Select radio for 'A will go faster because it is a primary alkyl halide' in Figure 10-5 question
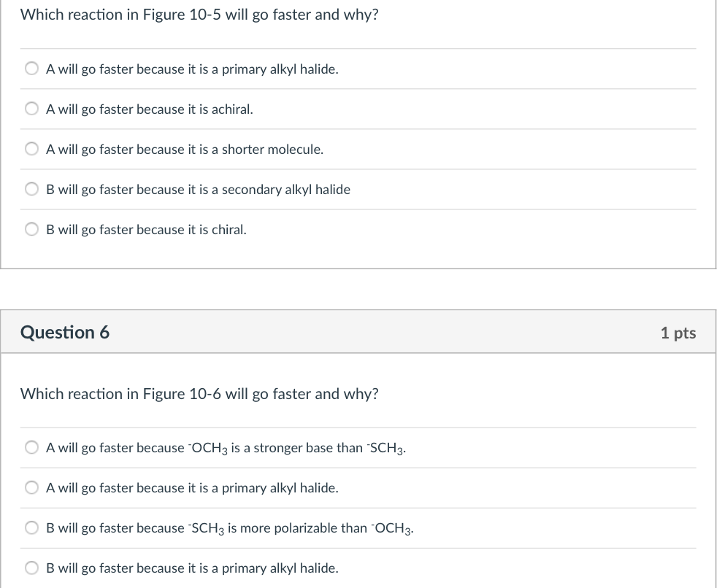The image size is (722, 588). (32, 69)
